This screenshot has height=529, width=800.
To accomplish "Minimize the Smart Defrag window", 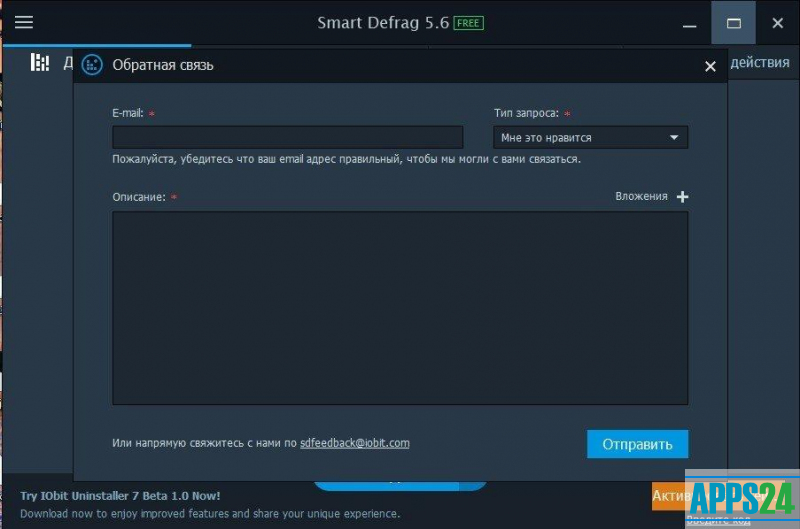I will click(690, 23).
